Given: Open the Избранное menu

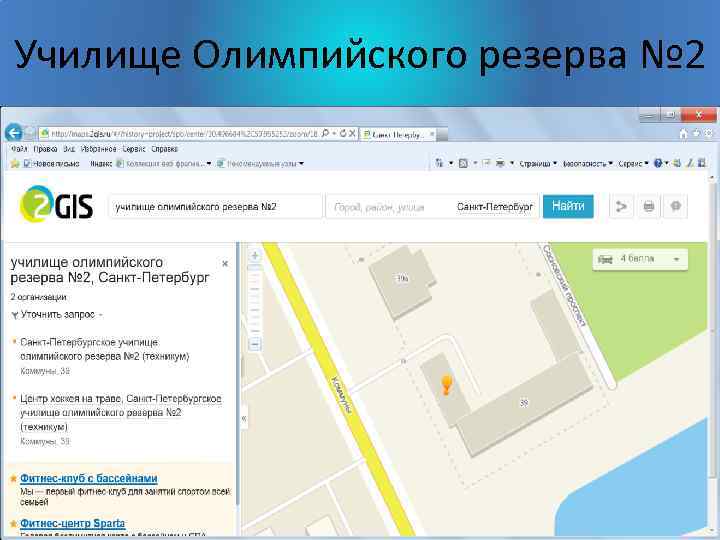Looking at the screenshot, I should [x=98, y=149].
